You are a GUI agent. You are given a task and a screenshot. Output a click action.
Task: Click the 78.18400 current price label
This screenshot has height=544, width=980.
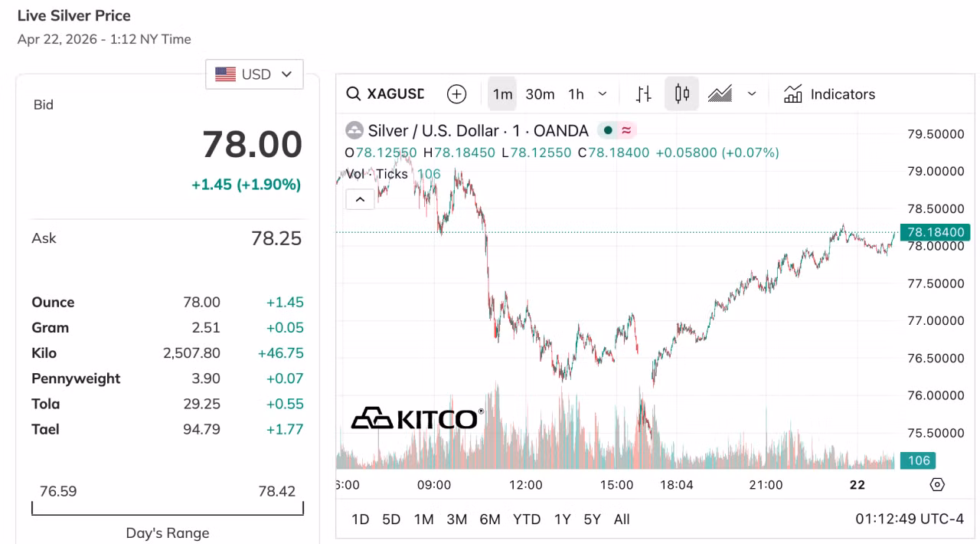935,232
